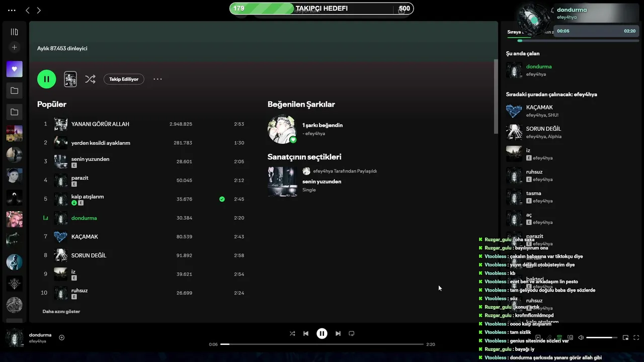Screen dimensions: 644x362
Task: Select tasma in the queue list
Action: (x=571, y=197)
